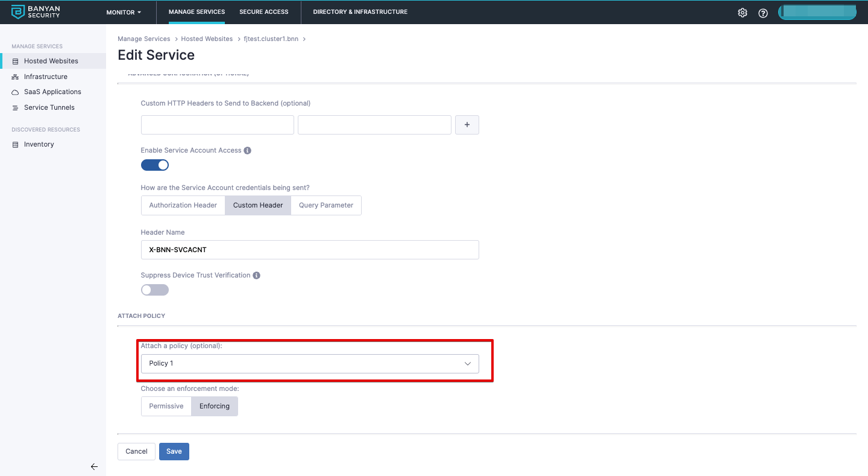
Task: Open settings gear icon in header
Action: pos(743,13)
